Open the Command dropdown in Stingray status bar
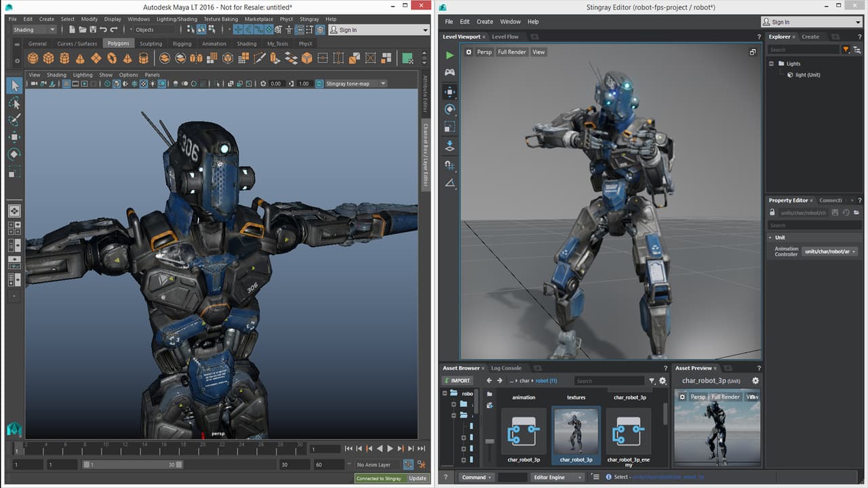Viewport: 868px width, 488px height. [477, 477]
